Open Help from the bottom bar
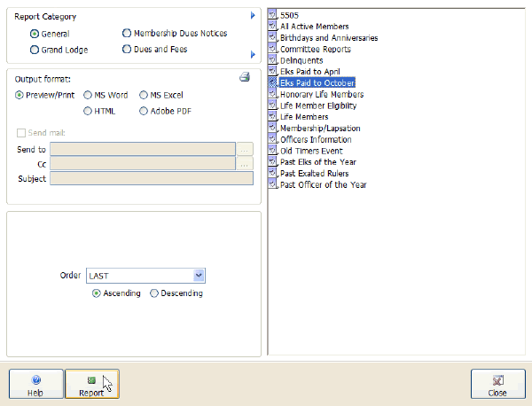532x406 pixels. pos(35,384)
